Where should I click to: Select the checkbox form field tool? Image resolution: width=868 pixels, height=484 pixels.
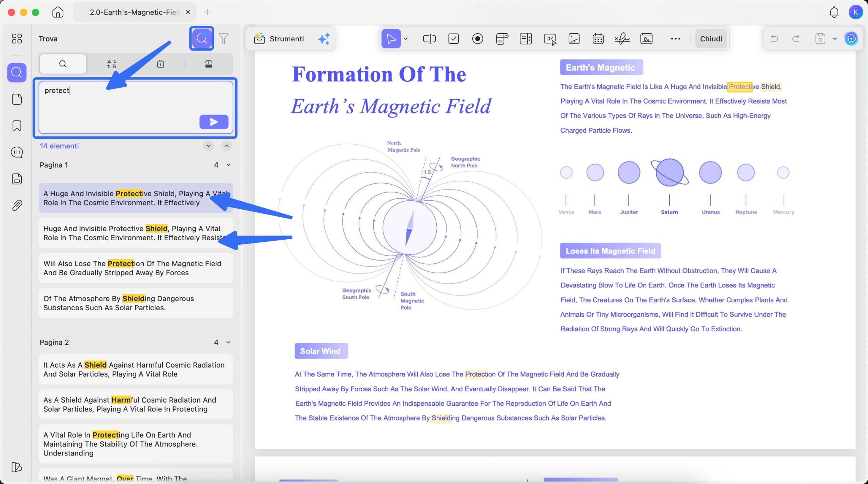pos(453,39)
